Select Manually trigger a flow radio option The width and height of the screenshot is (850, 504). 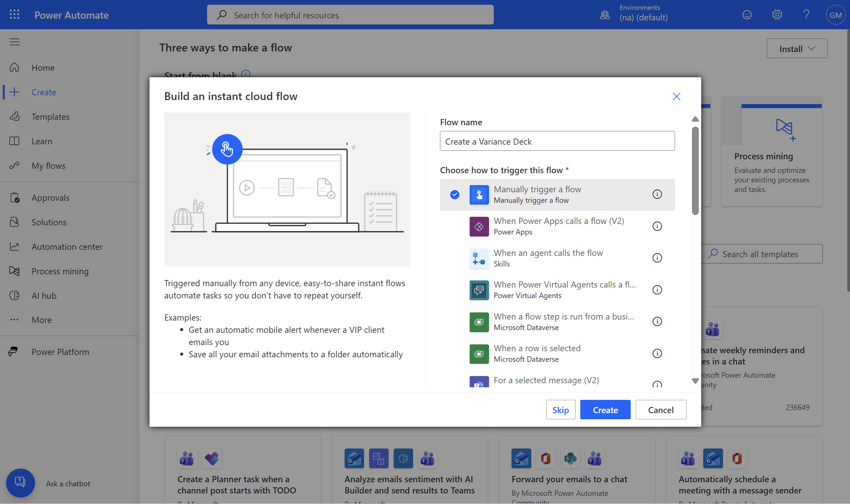pos(455,195)
